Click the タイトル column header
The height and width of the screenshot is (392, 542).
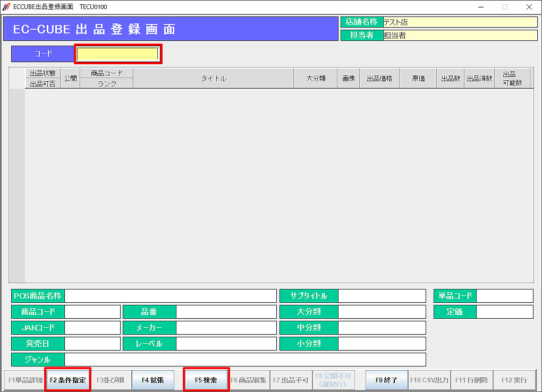tap(213, 79)
